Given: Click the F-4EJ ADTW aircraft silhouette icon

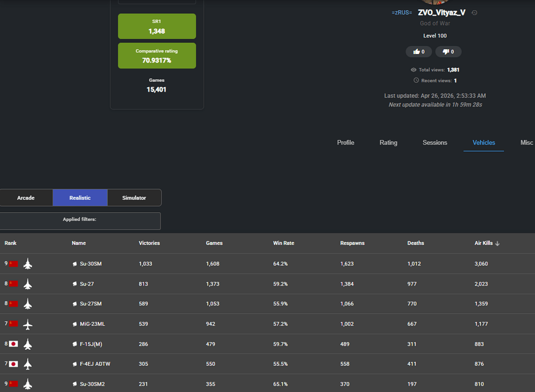Looking at the screenshot, I should 28,364.
